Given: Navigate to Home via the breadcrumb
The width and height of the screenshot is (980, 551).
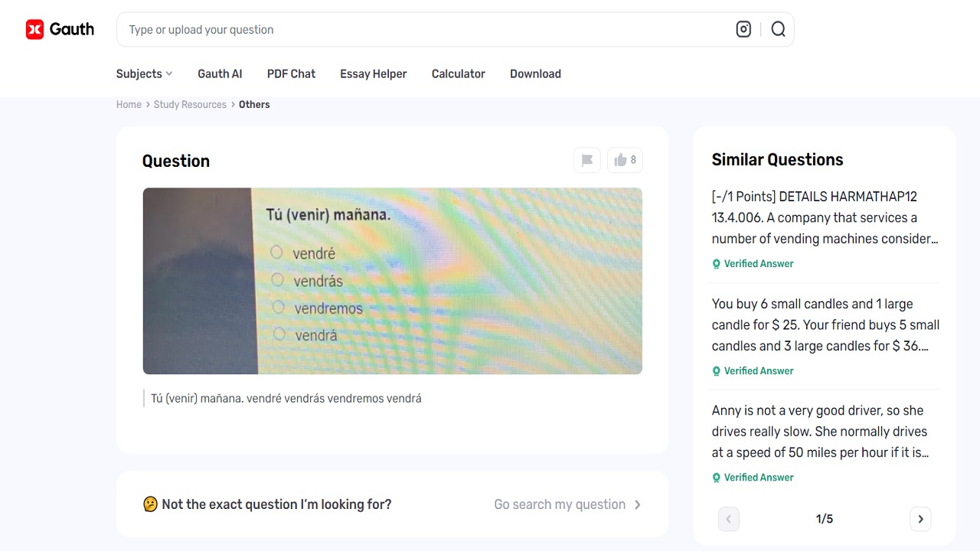Looking at the screenshot, I should (x=129, y=104).
